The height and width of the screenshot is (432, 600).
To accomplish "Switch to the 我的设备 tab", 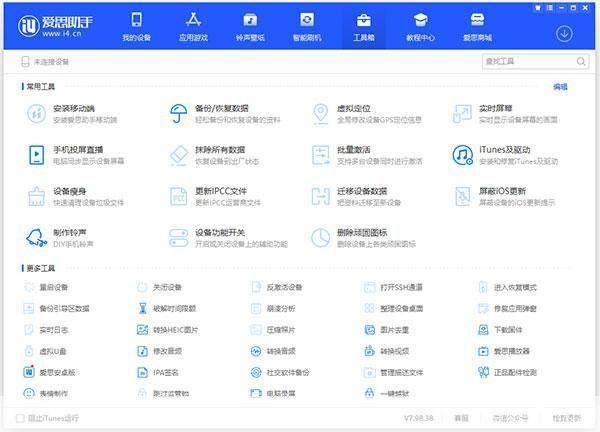I will (136, 26).
